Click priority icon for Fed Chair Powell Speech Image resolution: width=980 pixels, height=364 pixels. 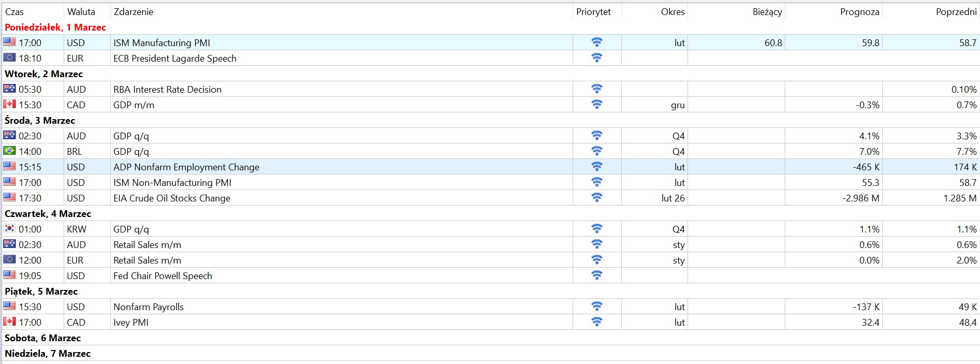pos(596,275)
